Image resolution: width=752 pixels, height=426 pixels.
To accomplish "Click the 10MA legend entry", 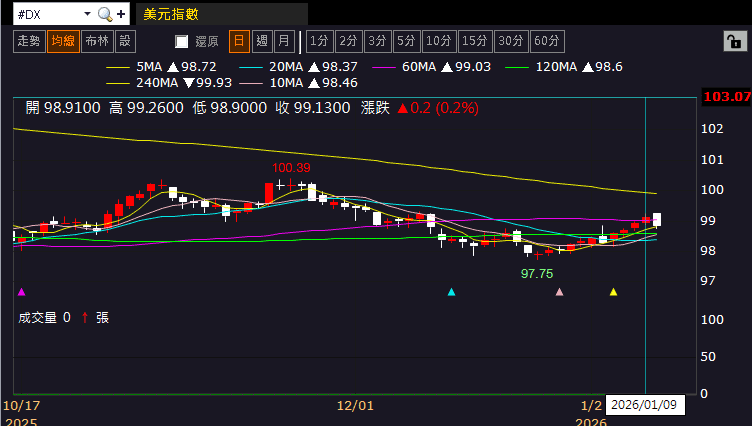I will coord(298,83).
